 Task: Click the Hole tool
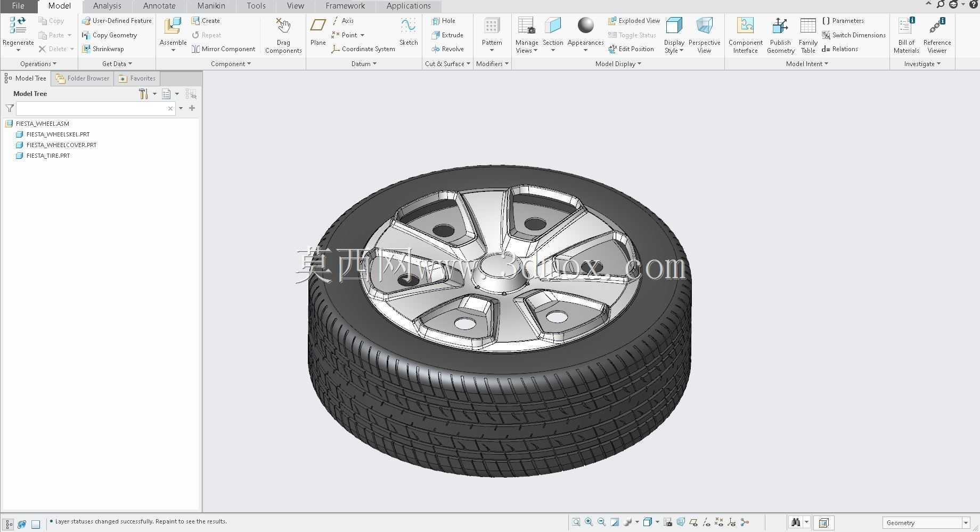pos(444,21)
